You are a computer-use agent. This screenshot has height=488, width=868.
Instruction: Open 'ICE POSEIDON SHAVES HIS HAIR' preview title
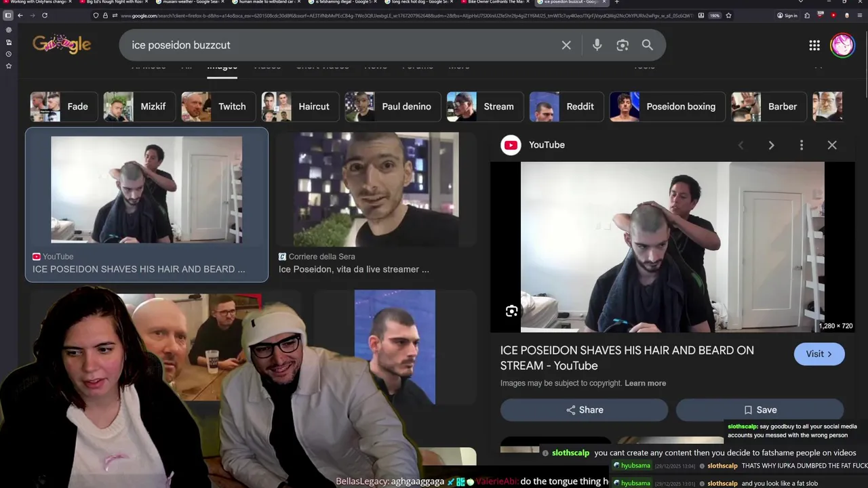[627, 358]
